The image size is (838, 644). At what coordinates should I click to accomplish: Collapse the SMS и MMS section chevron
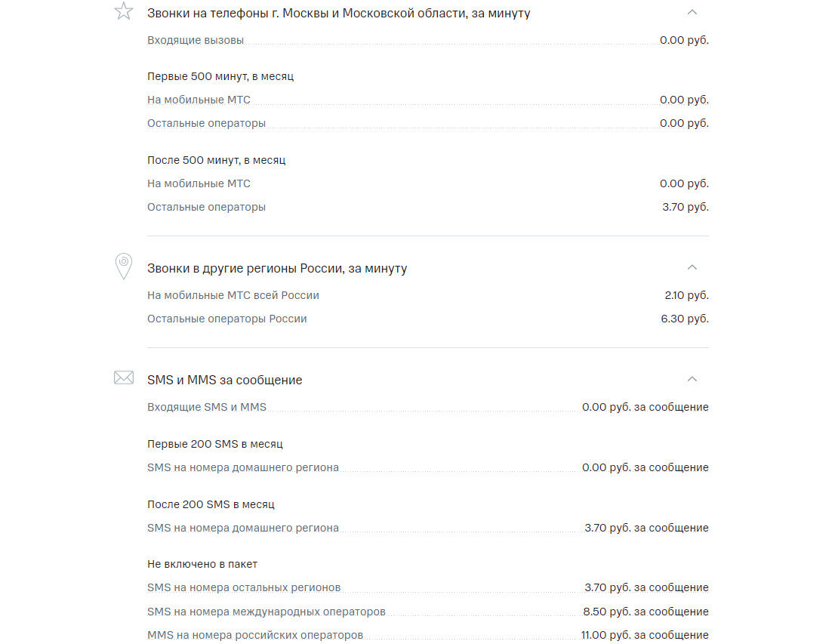(x=692, y=379)
